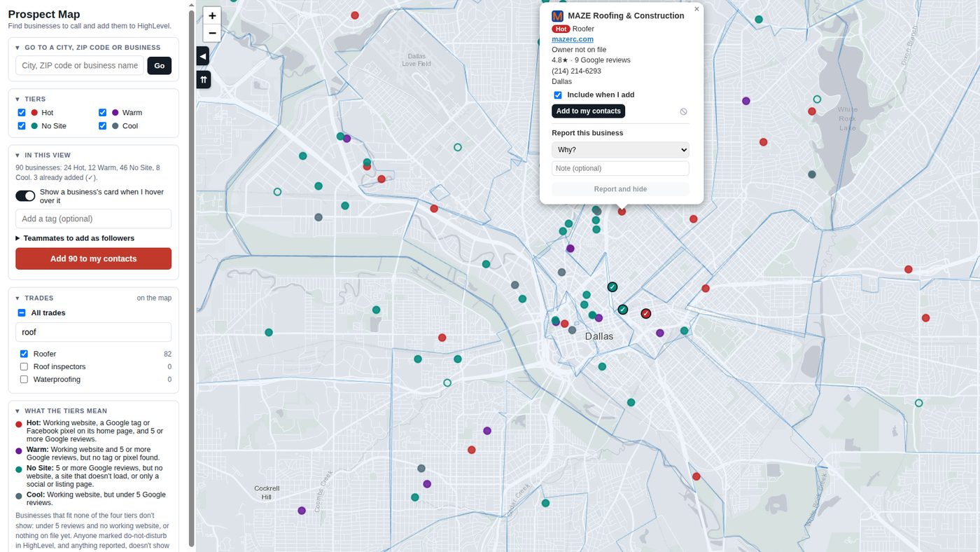This screenshot has width=980, height=552.
Task: Disable the Cool tier filter
Action: click(x=103, y=126)
